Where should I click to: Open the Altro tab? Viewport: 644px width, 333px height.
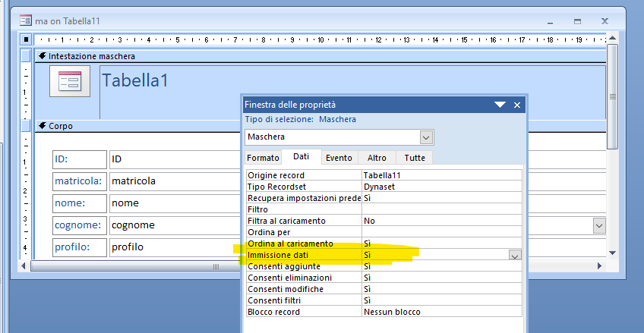[377, 158]
